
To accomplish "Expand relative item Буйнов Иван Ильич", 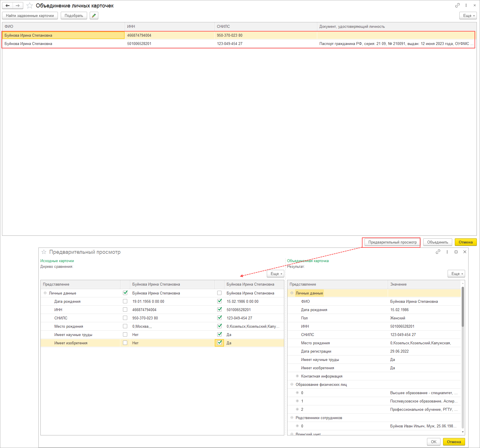I will [x=297, y=426].
